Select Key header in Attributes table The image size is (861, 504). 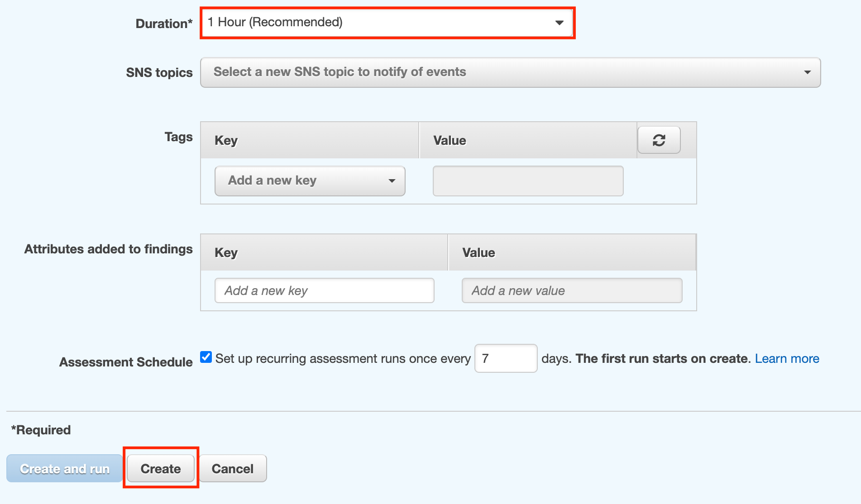pos(226,252)
